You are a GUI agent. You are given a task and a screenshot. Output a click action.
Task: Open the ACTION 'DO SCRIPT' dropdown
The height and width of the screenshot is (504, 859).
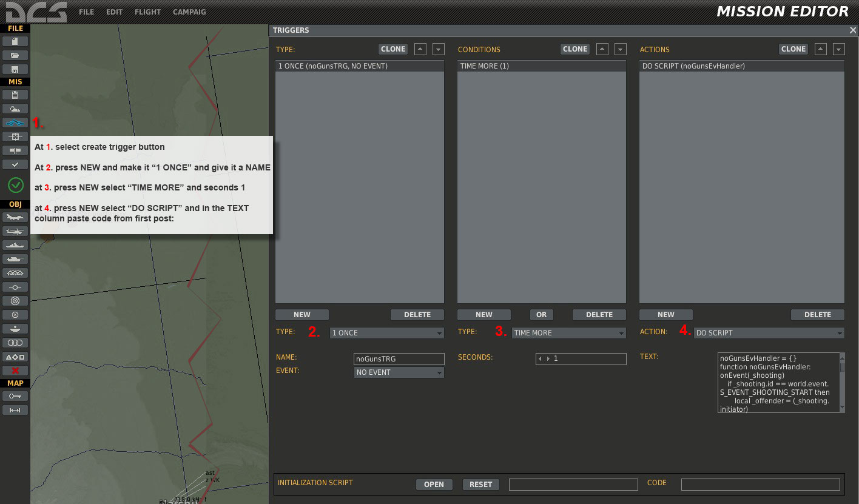click(x=769, y=333)
